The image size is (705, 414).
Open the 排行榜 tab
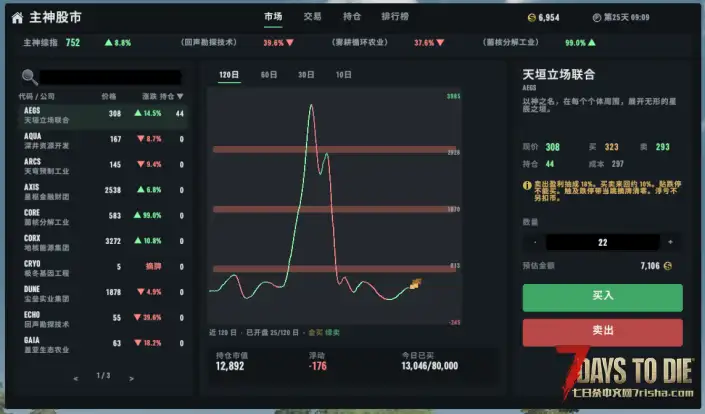[x=395, y=17]
